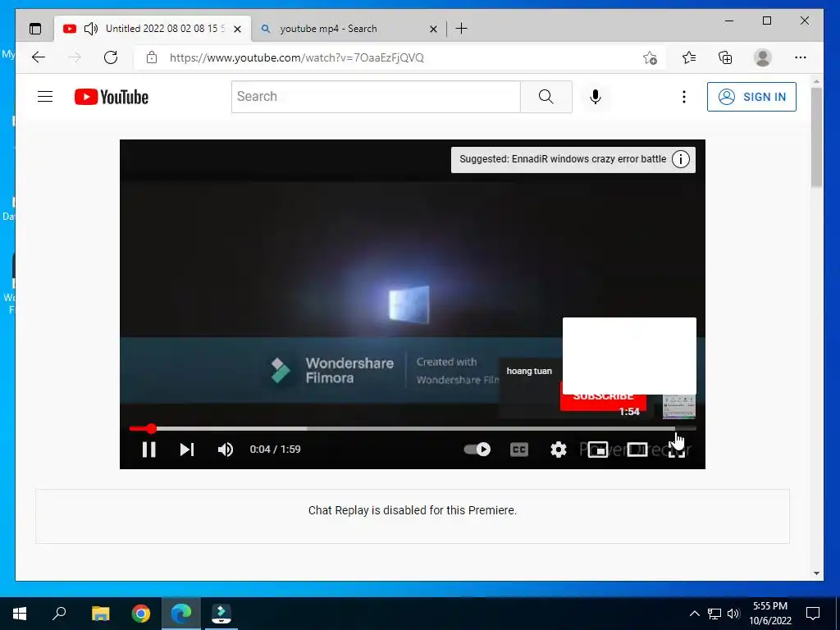Pause the video with the pause button

[149, 449]
